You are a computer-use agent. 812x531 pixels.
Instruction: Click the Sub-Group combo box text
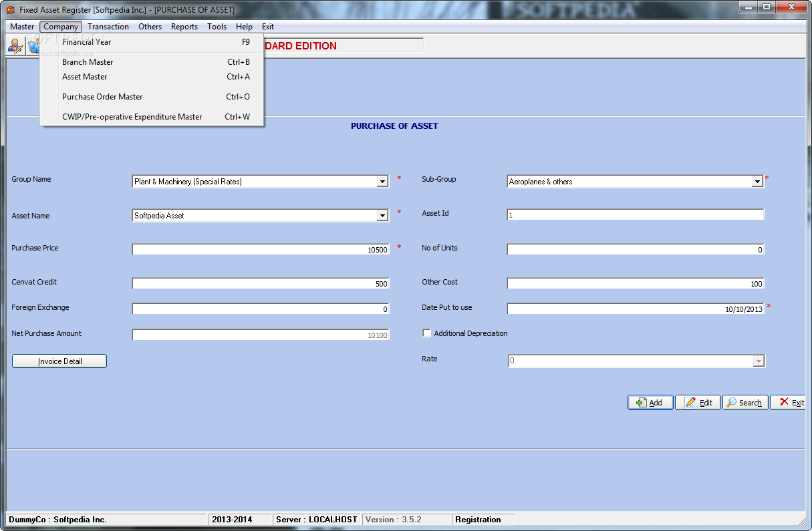coord(541,182)
